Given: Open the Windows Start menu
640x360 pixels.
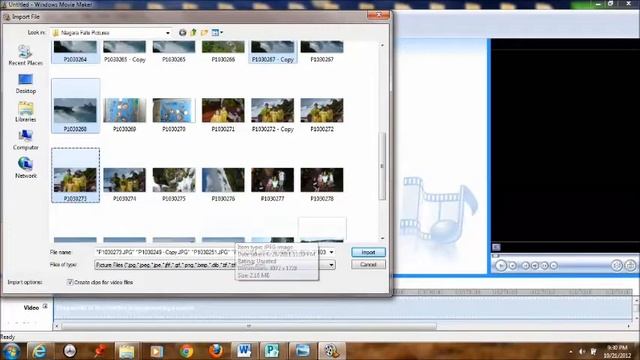Looking at the screenshot, I should pos(11,351).
